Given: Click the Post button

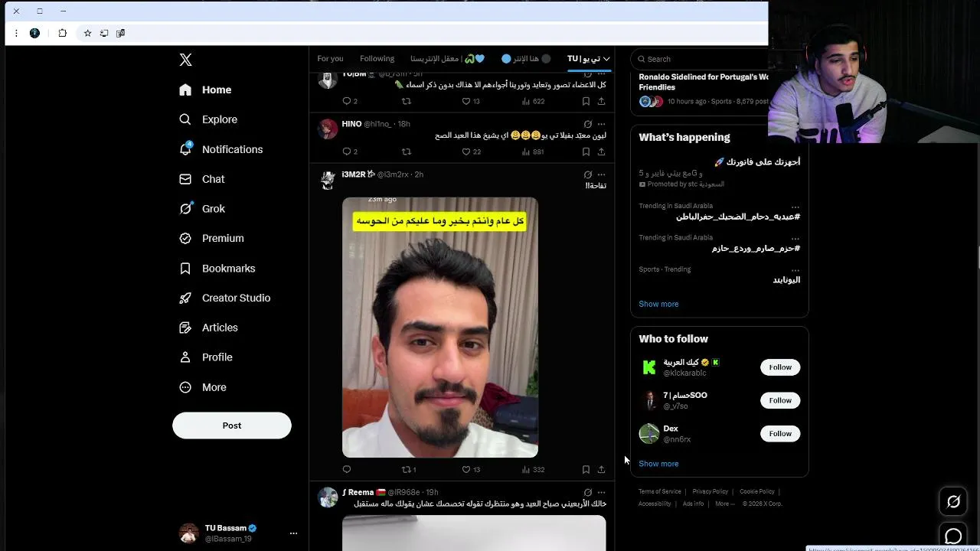Looking at the screenshot, I should click(x=232, y=425).
